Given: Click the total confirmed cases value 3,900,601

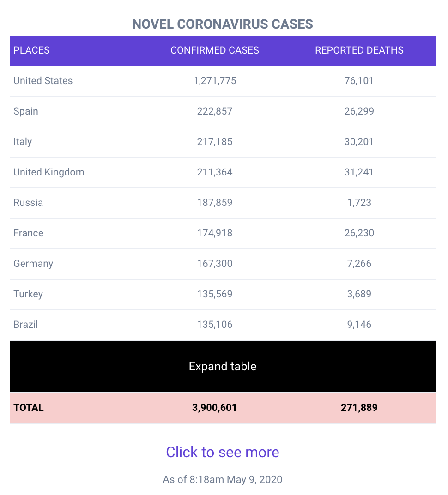Looking at the screenshot, I should pos(214,408).
